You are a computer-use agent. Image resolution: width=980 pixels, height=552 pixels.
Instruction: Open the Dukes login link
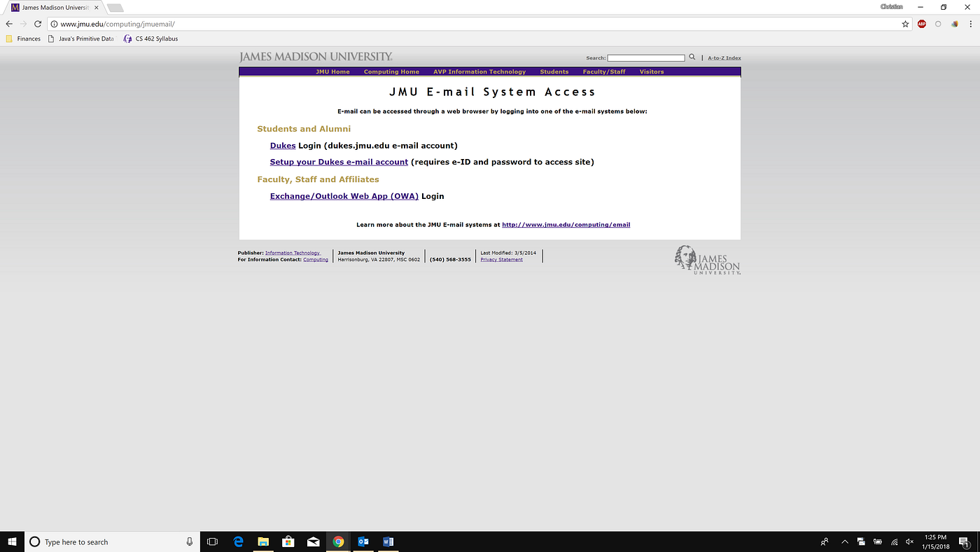283,146
